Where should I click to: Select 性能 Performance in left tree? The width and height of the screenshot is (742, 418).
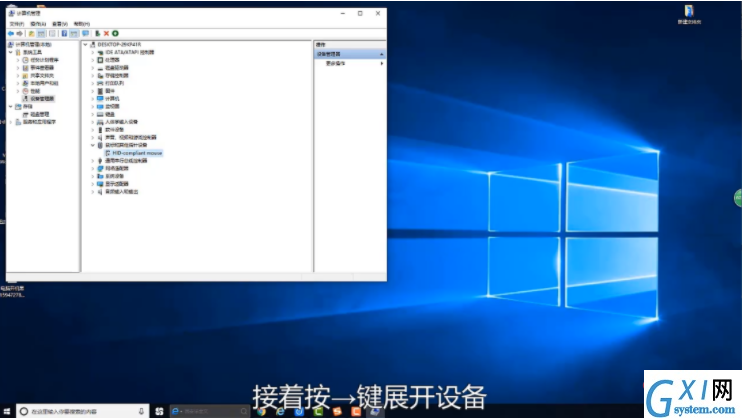[35, 91]
